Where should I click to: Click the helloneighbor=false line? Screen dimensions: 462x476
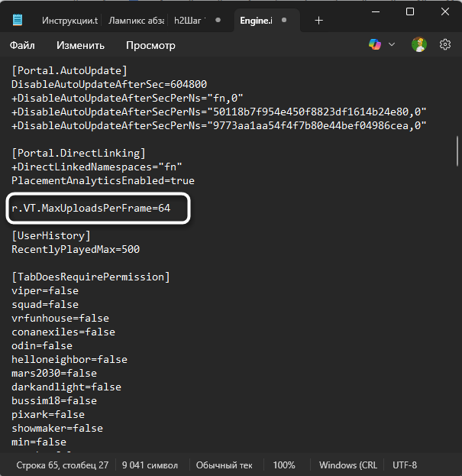point(69,359)
